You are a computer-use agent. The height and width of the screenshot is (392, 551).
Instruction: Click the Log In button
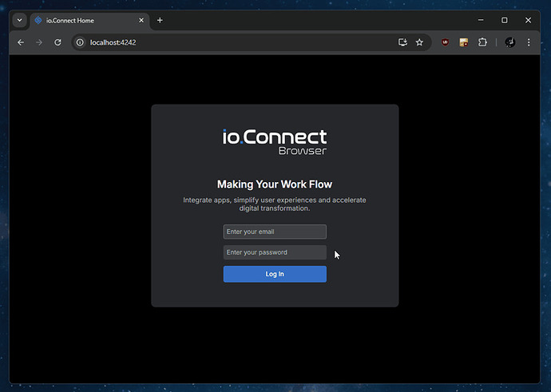(275, 274)
